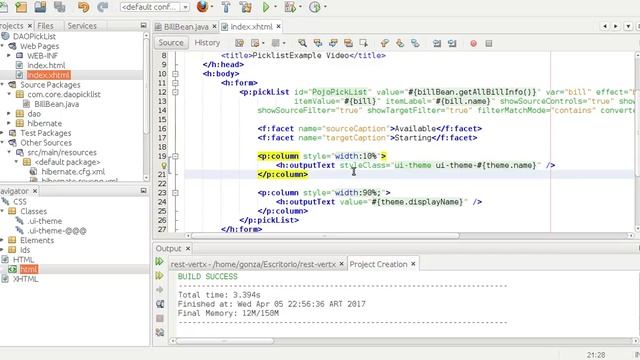Click Find Next Occurrence editor icon
This screenshot has width=640, height=360.
(333, 43)
